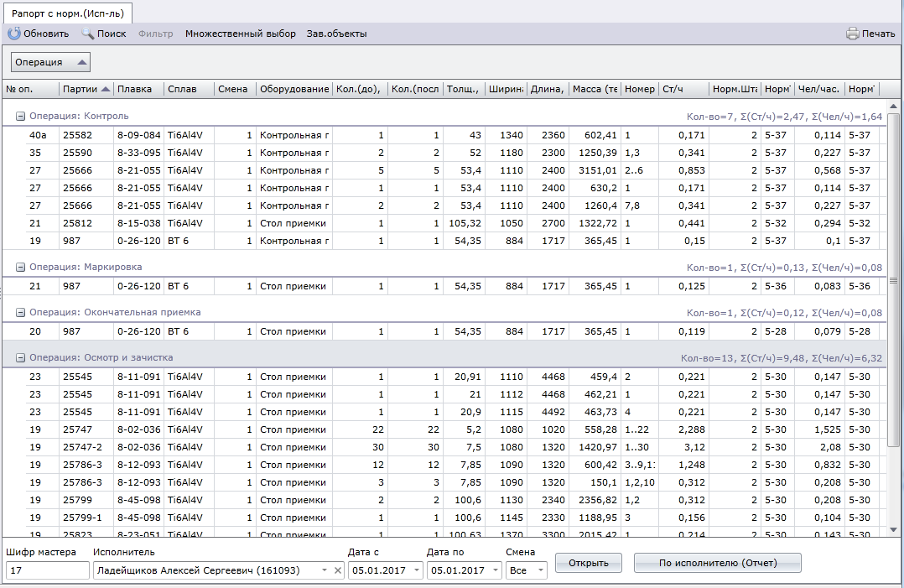The image size is (904, 588).
Task: Open Множественный выбор in toolbar
Action: coord(240,34)
